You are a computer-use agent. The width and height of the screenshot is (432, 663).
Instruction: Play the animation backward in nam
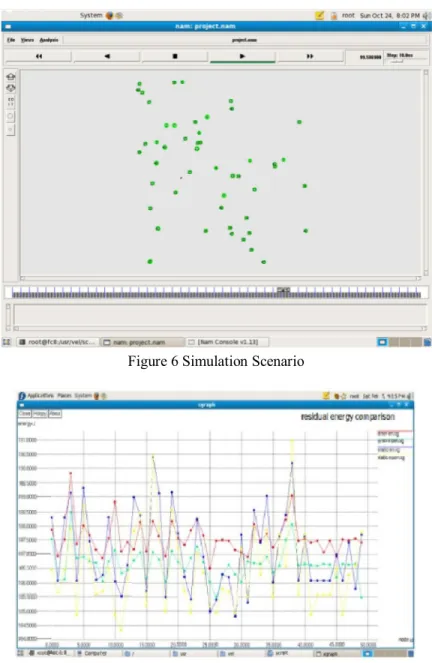point(107,56)
